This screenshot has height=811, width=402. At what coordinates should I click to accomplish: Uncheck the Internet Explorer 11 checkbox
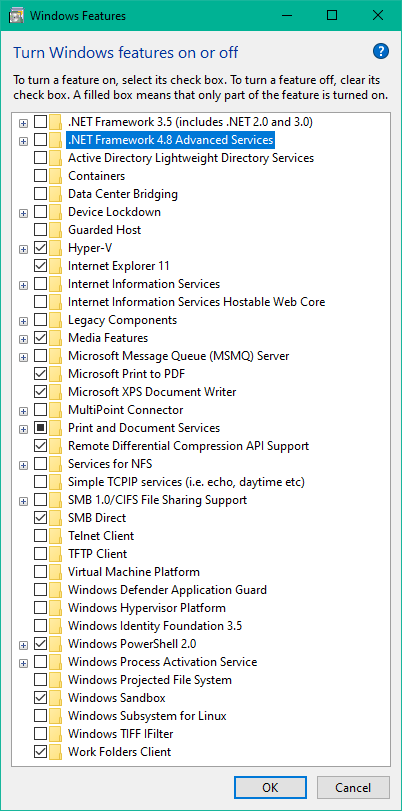pos(40,266)
